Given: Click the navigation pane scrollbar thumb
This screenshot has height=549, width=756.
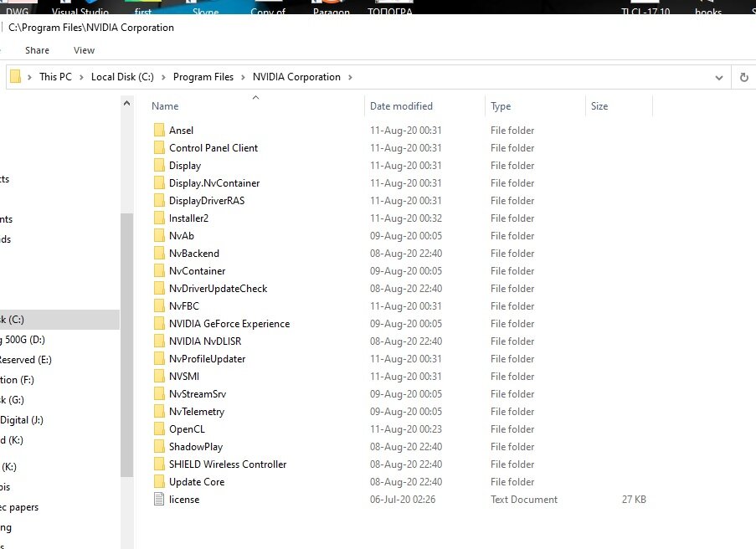Looking at the screenshot, I should point(126,345).
